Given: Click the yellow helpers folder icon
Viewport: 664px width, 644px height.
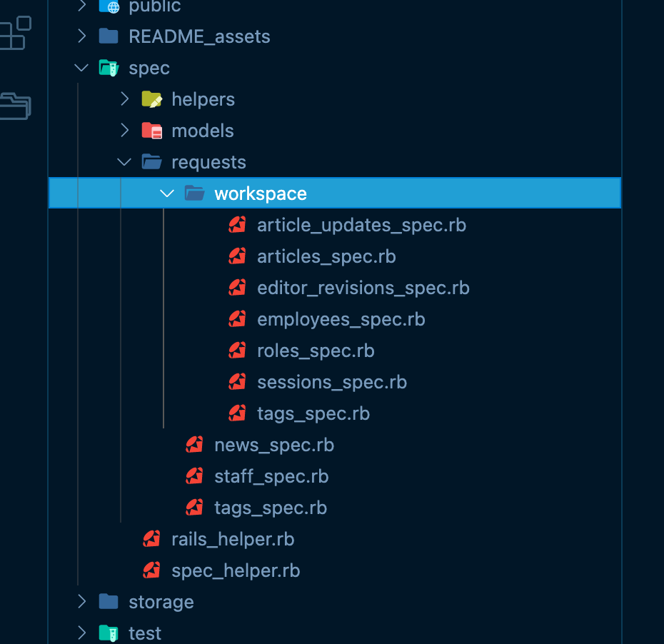Looking at the screenshot, I should (x=151, y=99).
